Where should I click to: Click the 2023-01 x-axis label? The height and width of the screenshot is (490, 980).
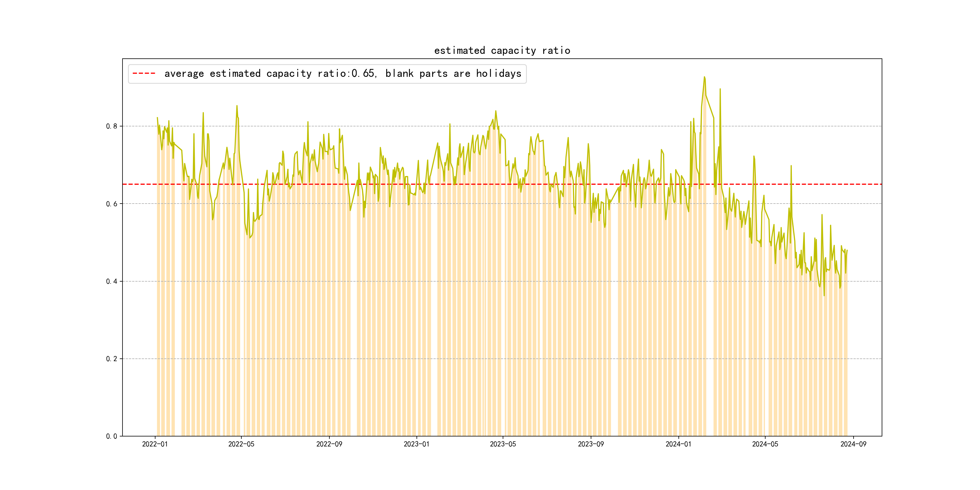point(416,444)
